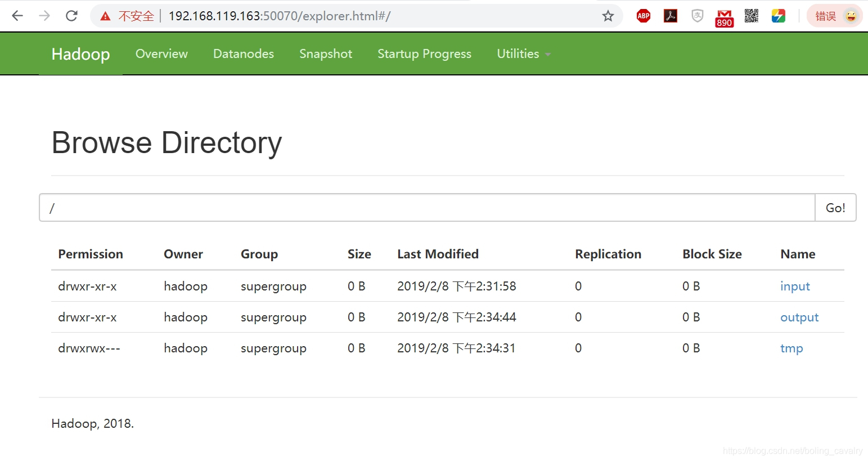Viewport: 868px width, 461px height.
Task: Click the browser profile error button
Action: point(835,16)
